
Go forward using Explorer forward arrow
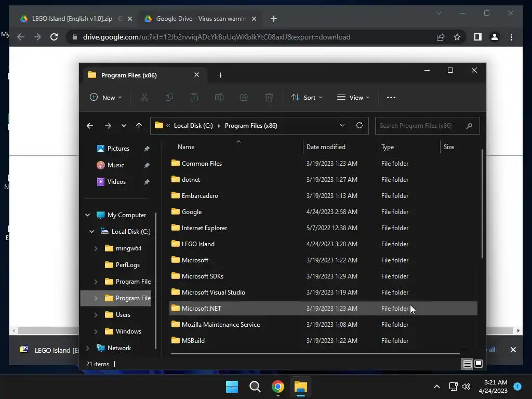tap(108, 126)
